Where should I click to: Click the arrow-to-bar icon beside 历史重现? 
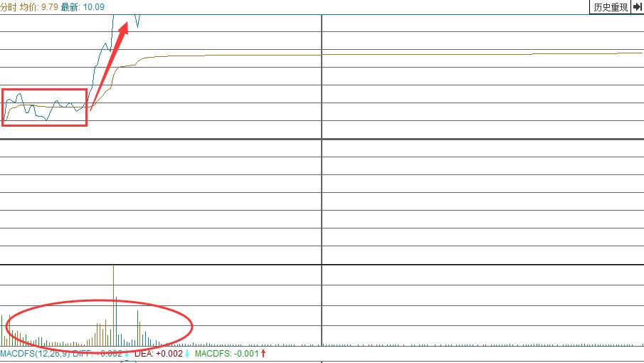(638, 7)
